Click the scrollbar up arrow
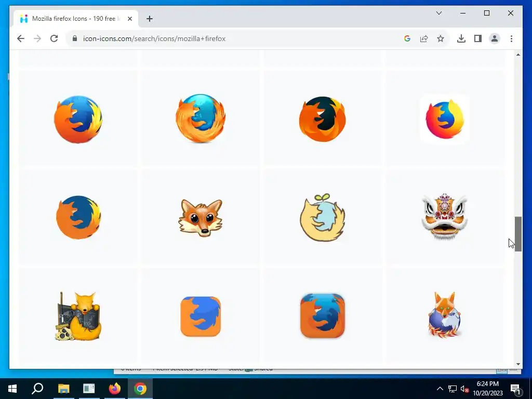The image size is (532, 399). tap(518, 55)
